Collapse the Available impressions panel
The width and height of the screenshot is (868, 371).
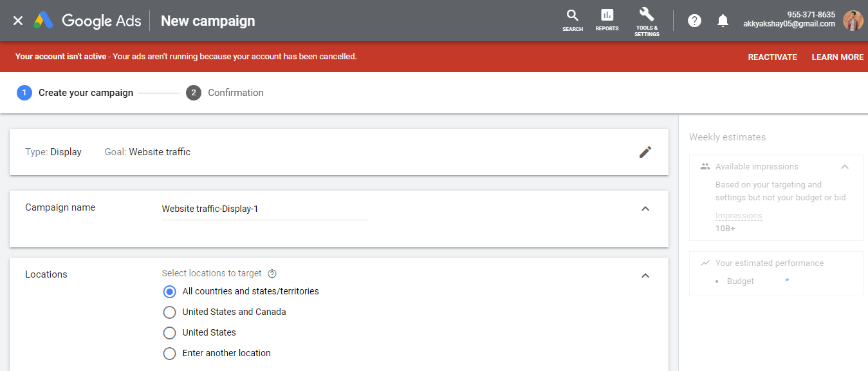pos(845,166)
